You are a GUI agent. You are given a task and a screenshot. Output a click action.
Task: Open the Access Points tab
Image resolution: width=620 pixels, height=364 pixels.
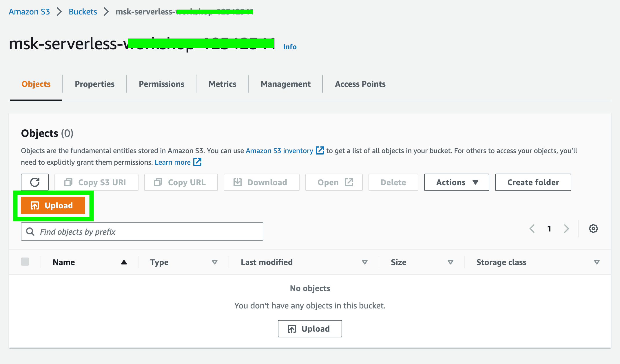point(360,84)
